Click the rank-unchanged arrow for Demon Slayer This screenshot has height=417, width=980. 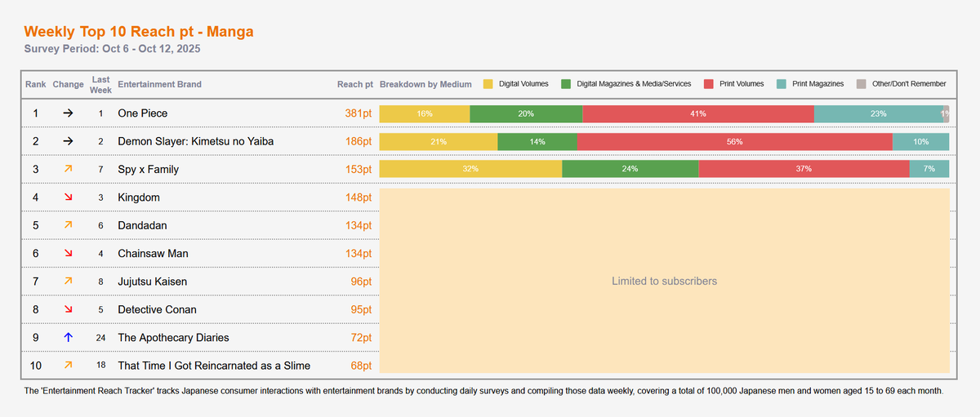pyautogui.click(x=68, y=141)
